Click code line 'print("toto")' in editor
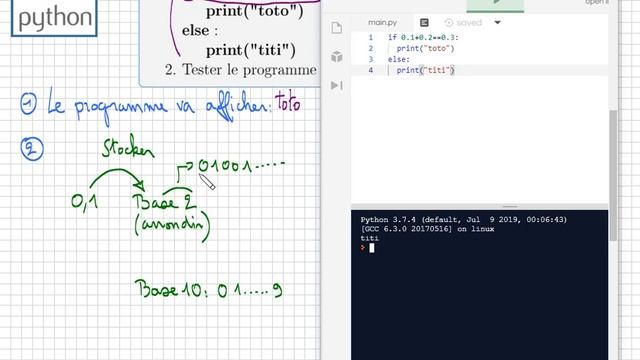The height and width of the screenshot is (360, 640). point(425,48)
